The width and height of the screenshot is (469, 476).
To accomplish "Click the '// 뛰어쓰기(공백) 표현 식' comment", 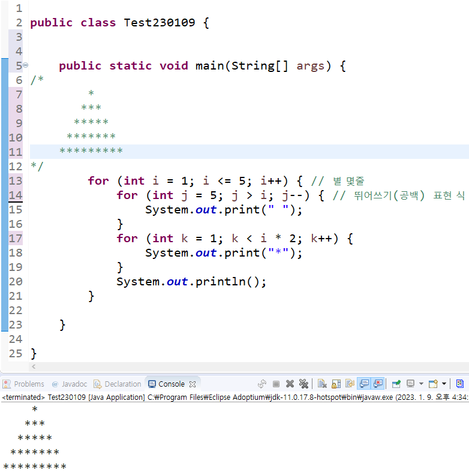I will [x=398, y=195].
